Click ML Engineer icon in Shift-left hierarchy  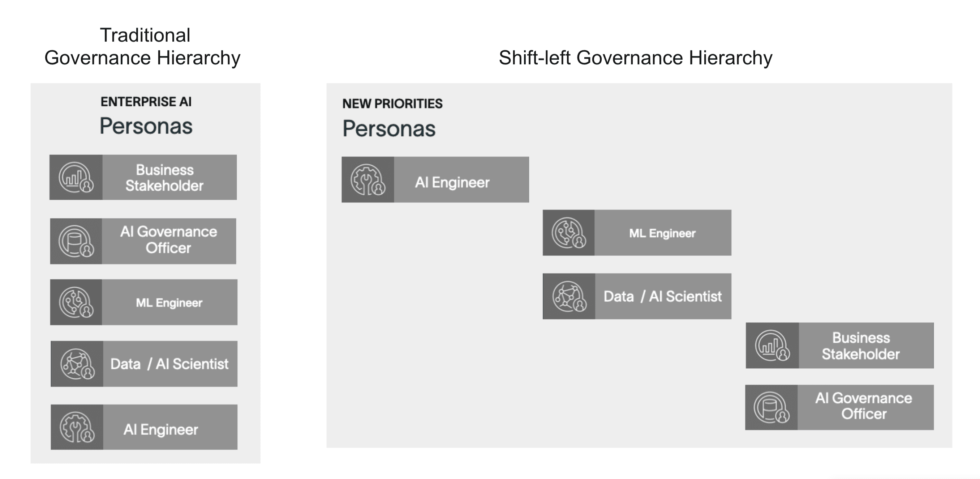568,233
